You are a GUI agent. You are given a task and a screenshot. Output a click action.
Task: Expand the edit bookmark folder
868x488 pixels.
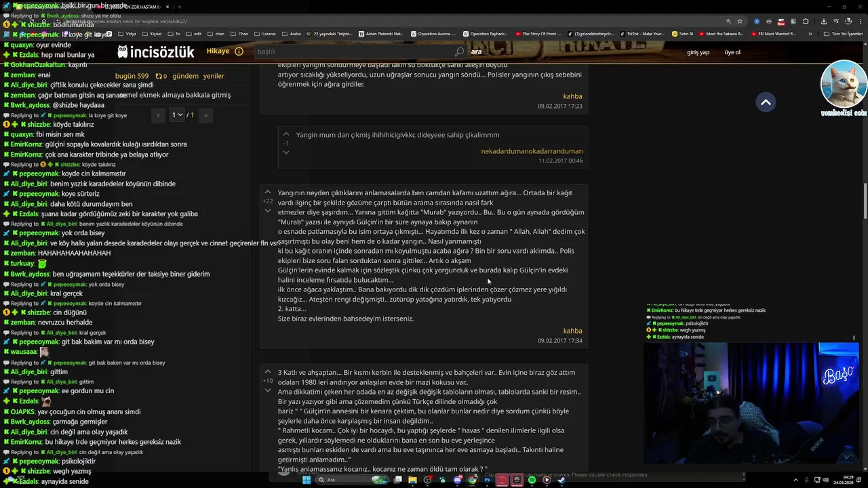tap(194, 33)
